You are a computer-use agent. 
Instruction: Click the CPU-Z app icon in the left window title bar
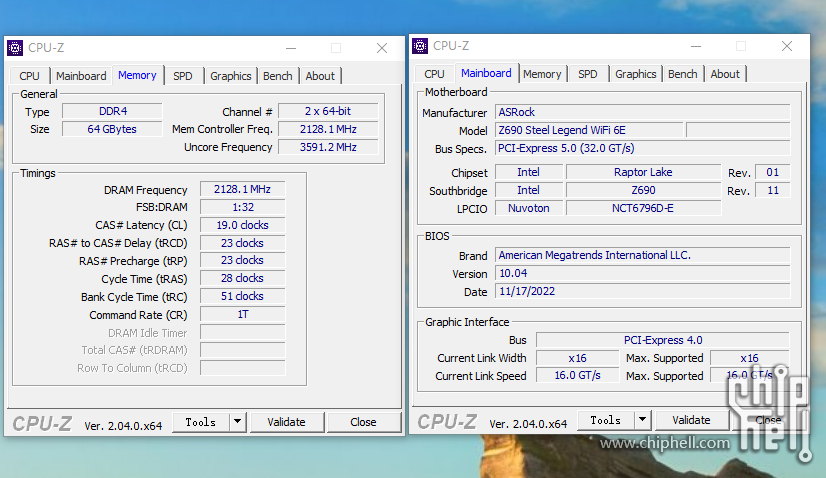(15, 48)
